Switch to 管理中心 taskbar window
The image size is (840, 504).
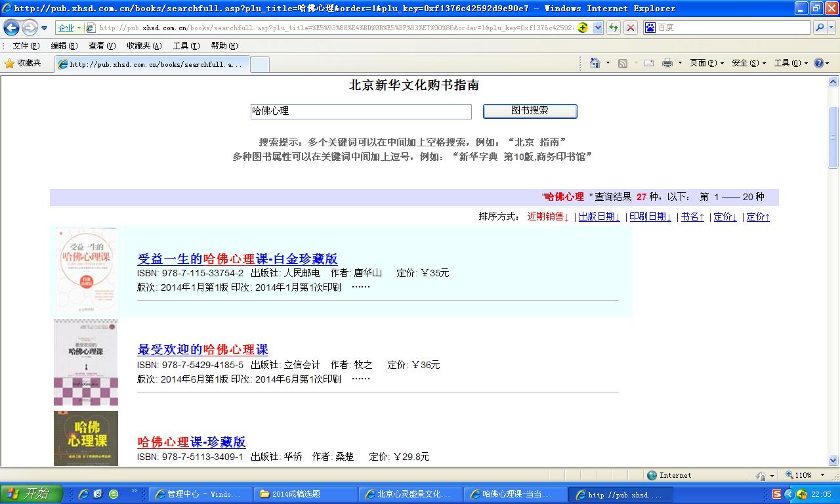tap(200, 494)
